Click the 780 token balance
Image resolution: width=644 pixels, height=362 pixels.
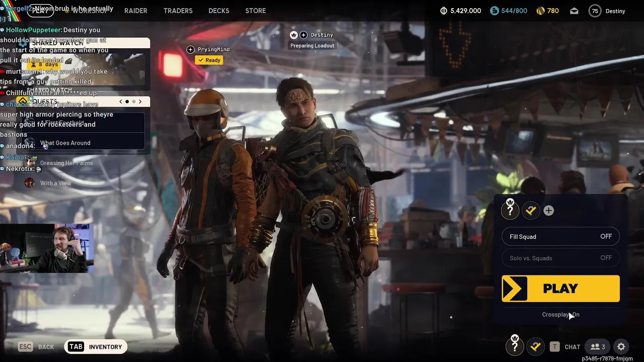coord(553,11)
